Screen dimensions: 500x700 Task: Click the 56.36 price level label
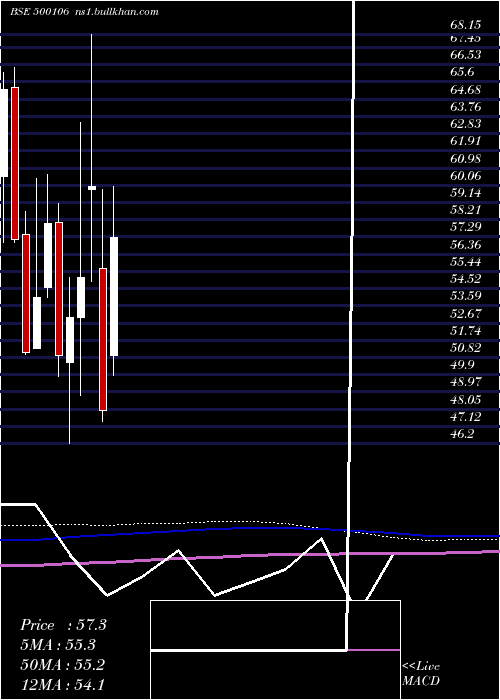coord(466,245)
